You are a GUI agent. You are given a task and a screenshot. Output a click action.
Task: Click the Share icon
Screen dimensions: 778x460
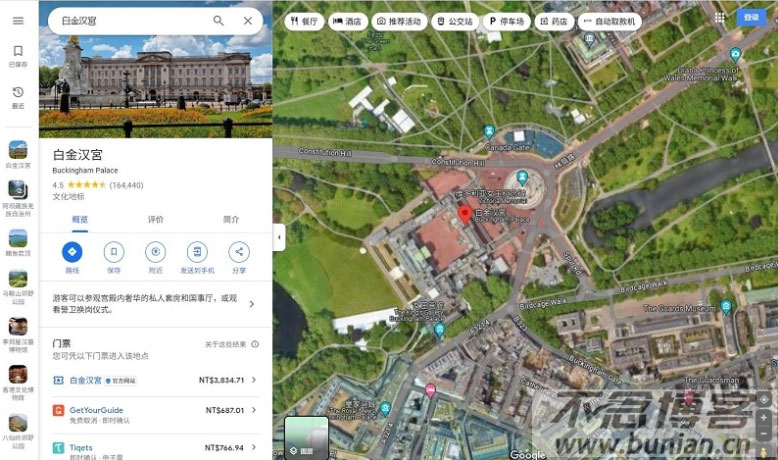[239, 252]
